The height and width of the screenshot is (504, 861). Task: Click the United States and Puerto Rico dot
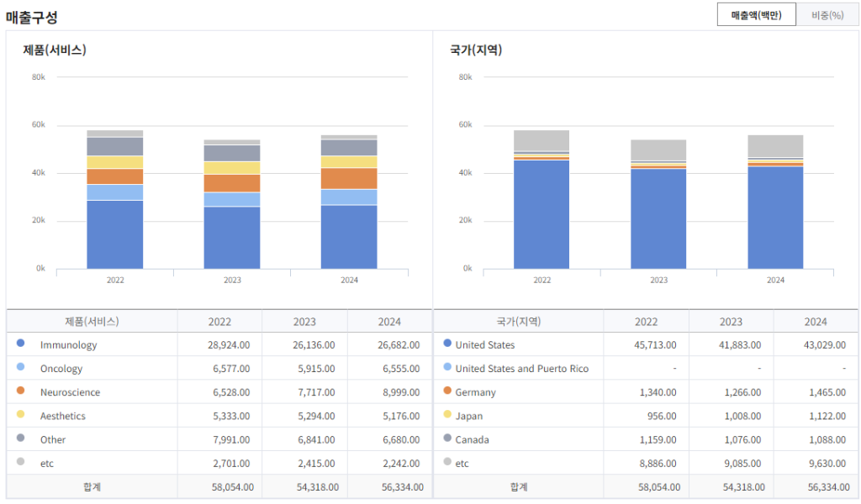point(447,367)
